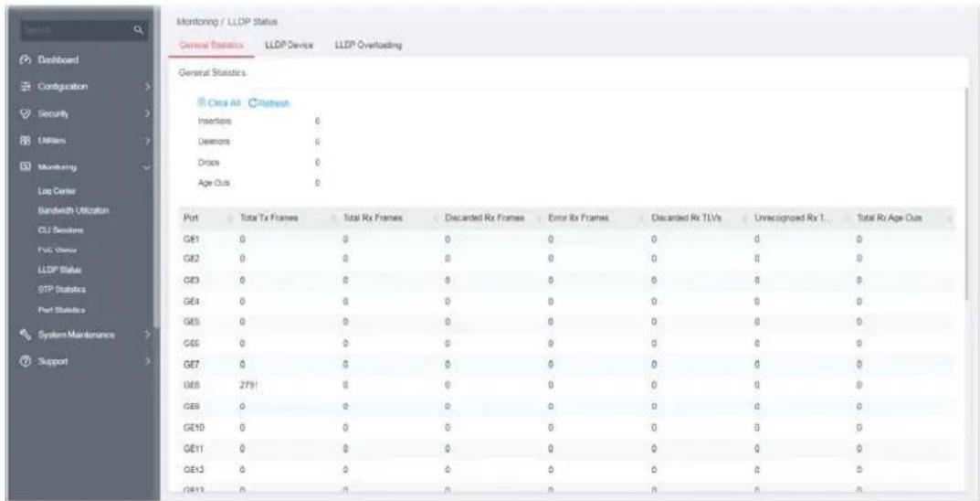Click the search magnifier icon in sidebar
Viewport: 980px width, 501px height.
(x=140, y=28)
